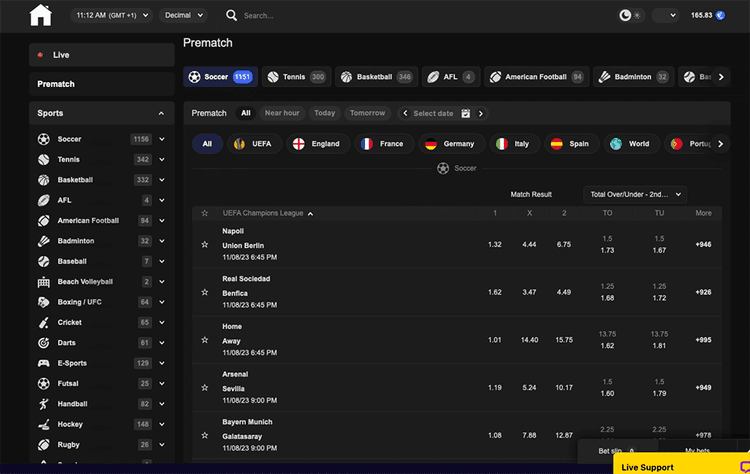Click the Tennis icon in sidebar

coord(44,159)
